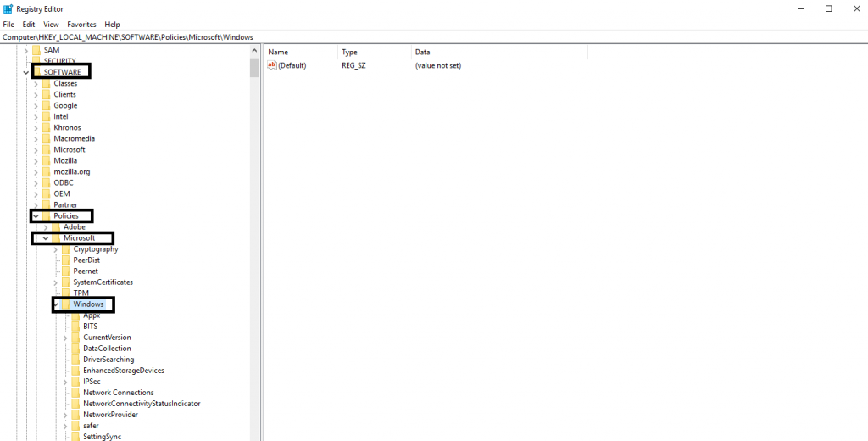868x441 pixels.
Task: Select the Microsoft key under SOFTWARE
Action: pos(70,149)
